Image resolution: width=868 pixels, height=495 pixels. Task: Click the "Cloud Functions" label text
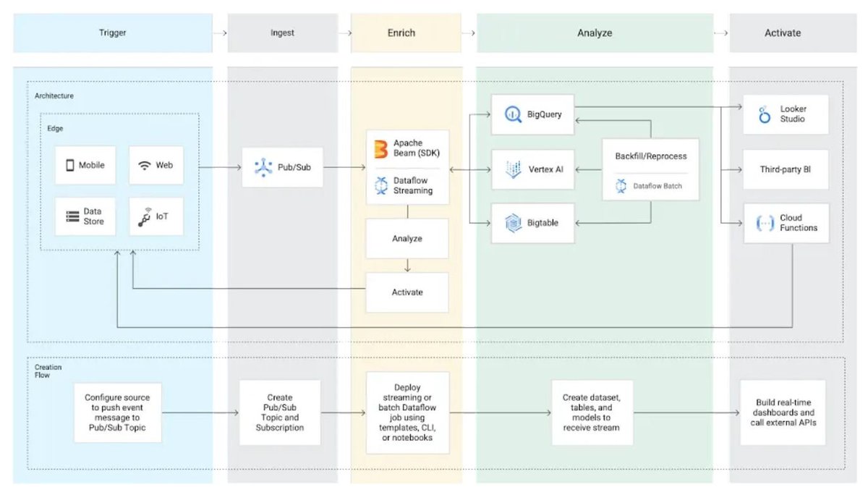coord(799,222)
